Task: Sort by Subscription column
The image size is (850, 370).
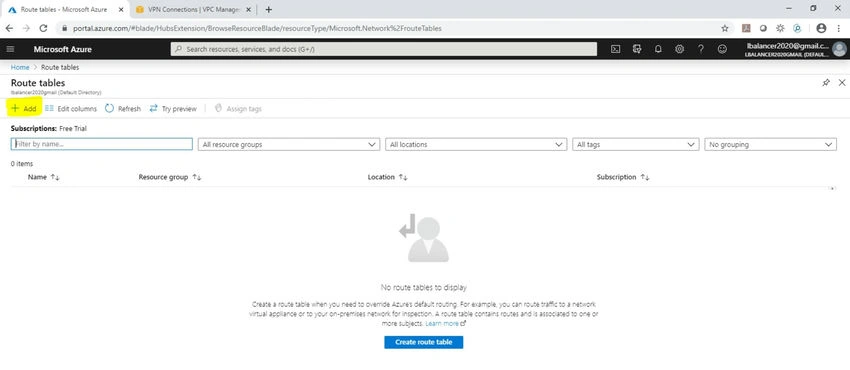Action: click(x=623, y=177)
